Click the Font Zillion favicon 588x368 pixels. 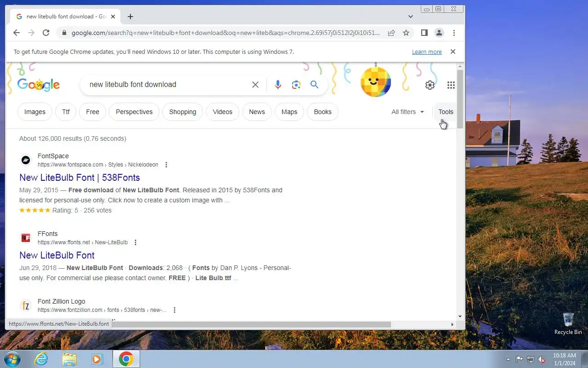tap(26, 305)
